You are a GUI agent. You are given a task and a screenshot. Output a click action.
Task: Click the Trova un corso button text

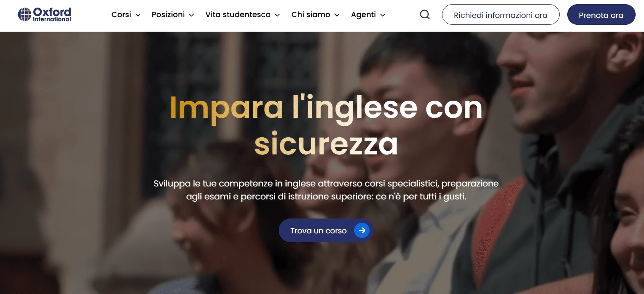click(318, 231)
